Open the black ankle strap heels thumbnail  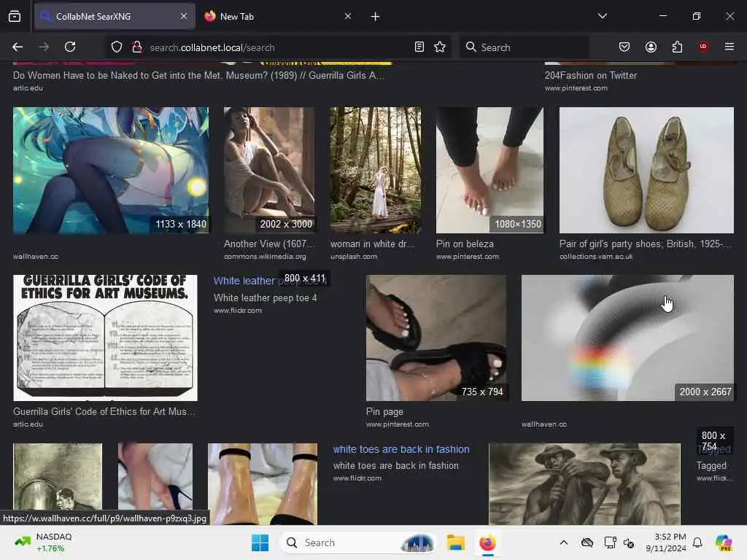tap(263, 483)
